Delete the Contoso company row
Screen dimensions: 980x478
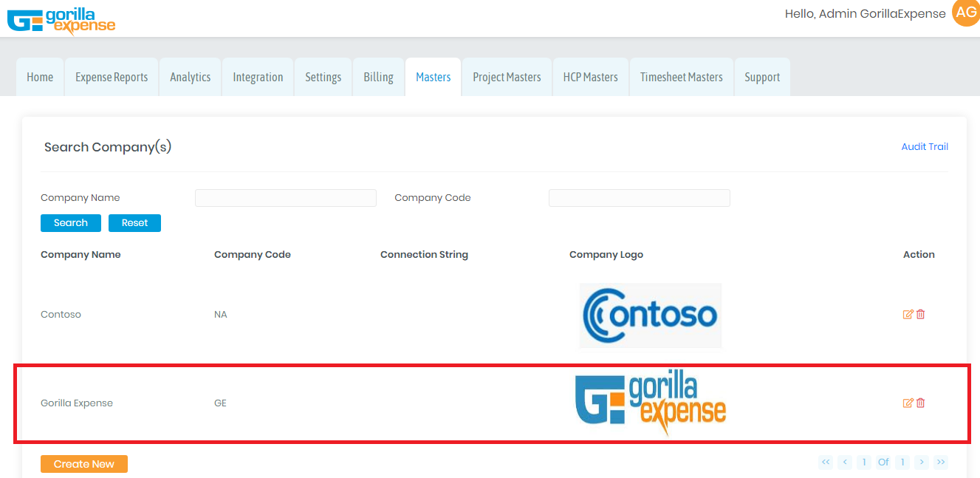click(x=921, y=314)
